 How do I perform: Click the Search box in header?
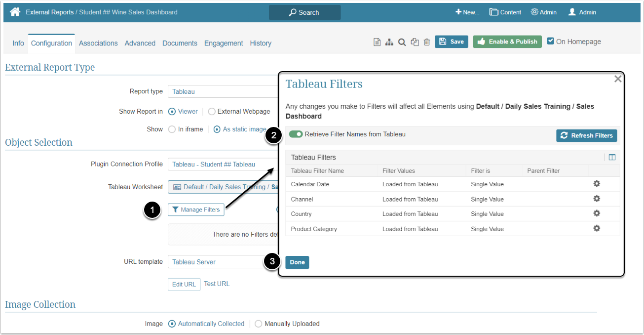click(x=304, y=12)
